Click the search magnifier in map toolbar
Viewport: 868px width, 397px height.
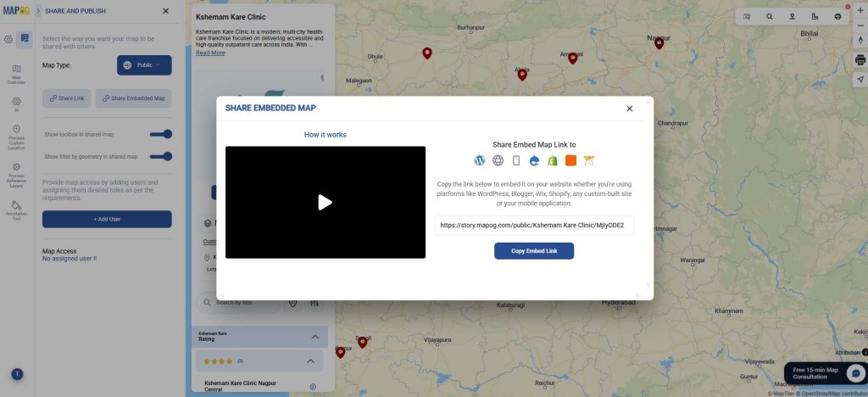click(770, 17)
